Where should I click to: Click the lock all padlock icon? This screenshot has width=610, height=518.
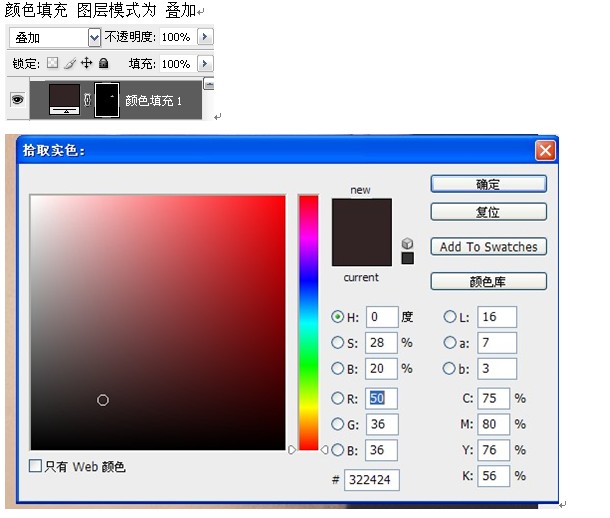coord(103,63)
